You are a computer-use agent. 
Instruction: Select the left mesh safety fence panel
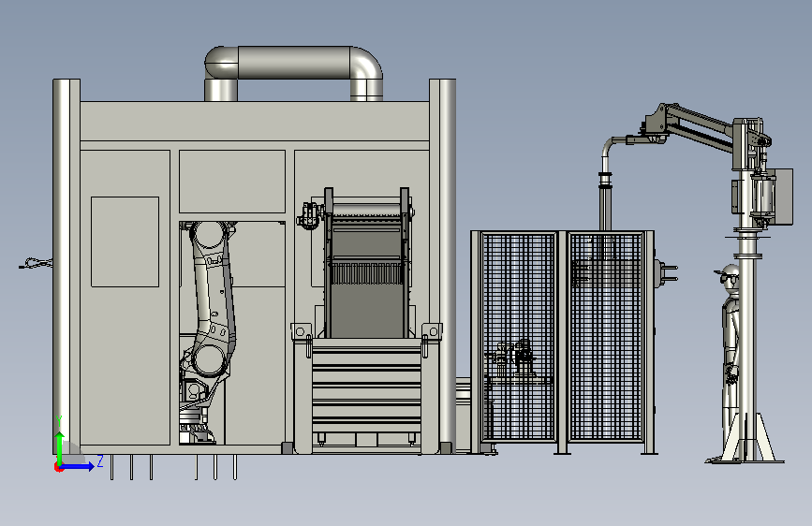pos(518,338)
